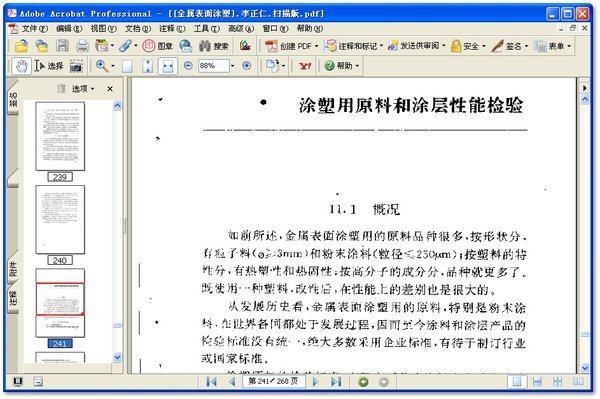Toggle single page layout in status bar

517,381
